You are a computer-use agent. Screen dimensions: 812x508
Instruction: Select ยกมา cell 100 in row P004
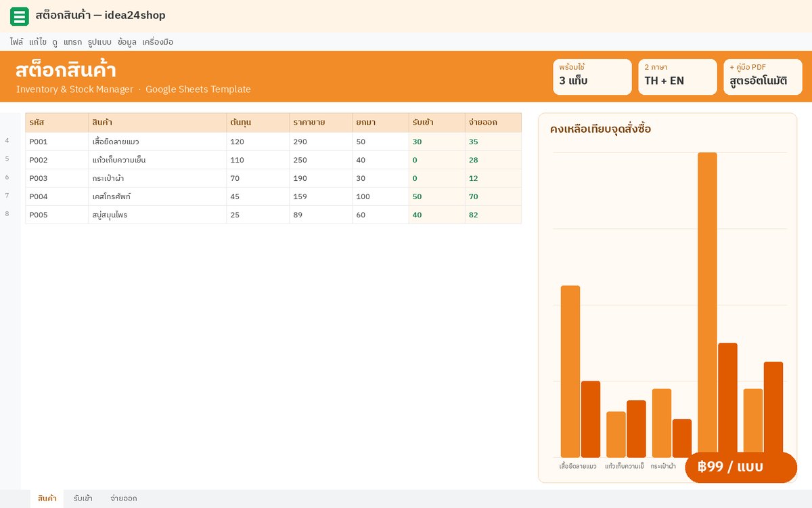point(381,196)
